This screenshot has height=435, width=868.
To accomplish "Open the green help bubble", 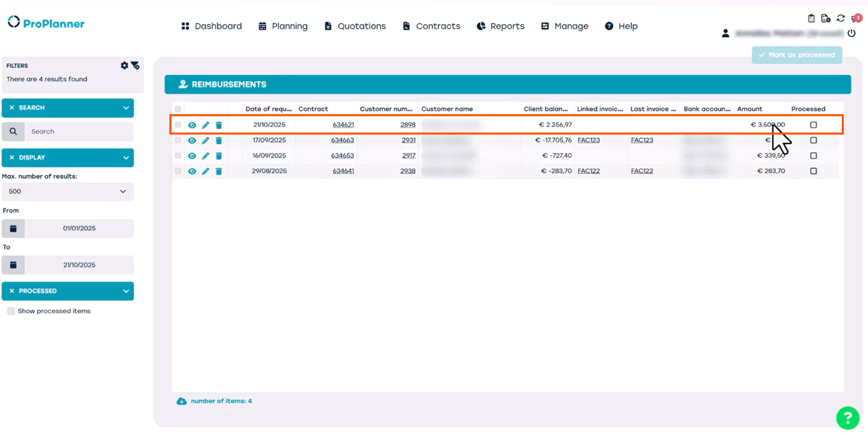I will tap(847, 418).
